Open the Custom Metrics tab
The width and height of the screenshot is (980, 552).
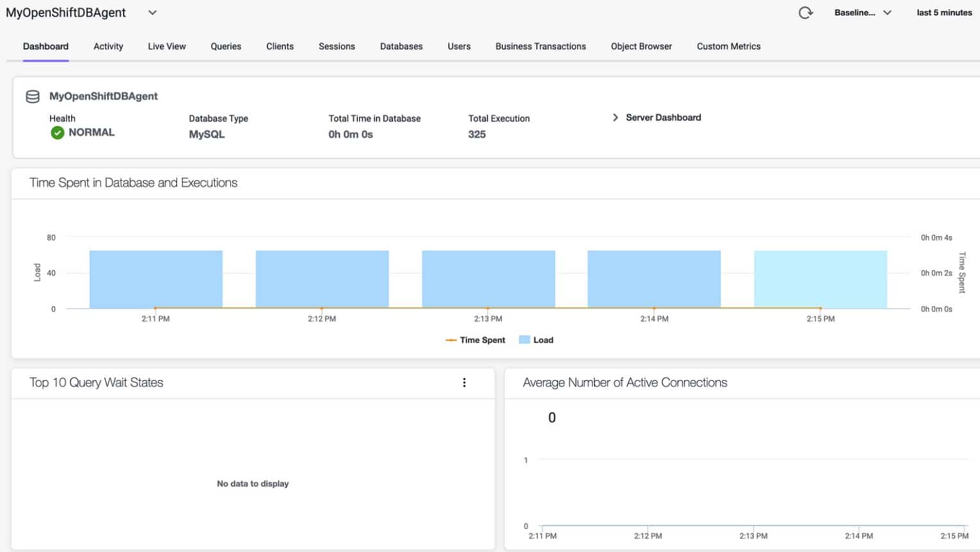click(x=729, y=46)
